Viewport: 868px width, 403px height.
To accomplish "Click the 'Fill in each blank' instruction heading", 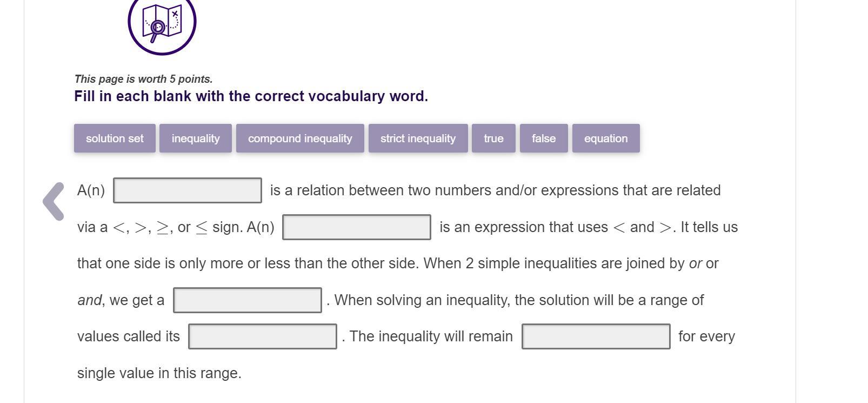I will point(251,96).
